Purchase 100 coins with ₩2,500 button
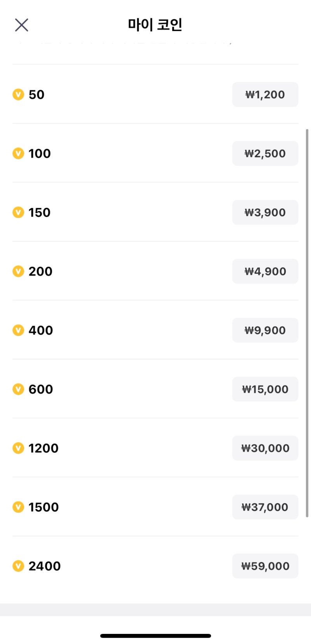The image size is (311, 644). point(265,153)
